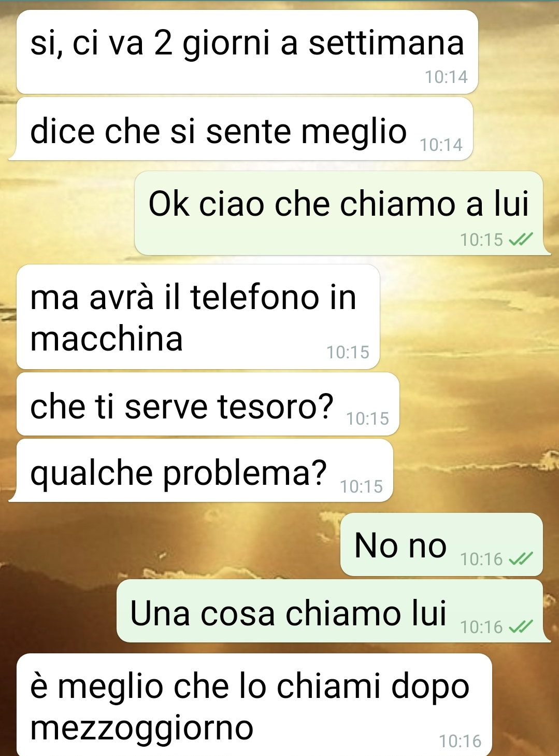The image size is (559, 756).
Task: Tap the 10:15 timestamp beside 'qualche problema?'
Action: click(361, 486)
